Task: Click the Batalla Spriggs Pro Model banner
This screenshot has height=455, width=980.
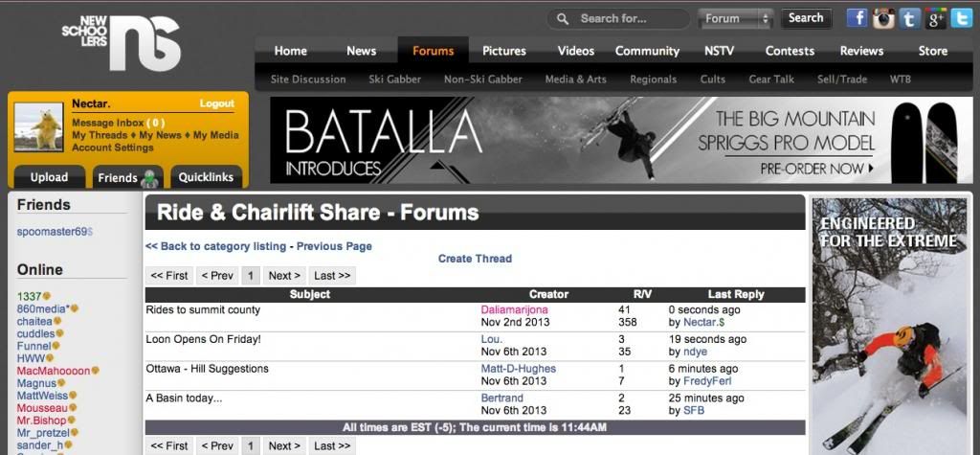Action: pos(620,140)
